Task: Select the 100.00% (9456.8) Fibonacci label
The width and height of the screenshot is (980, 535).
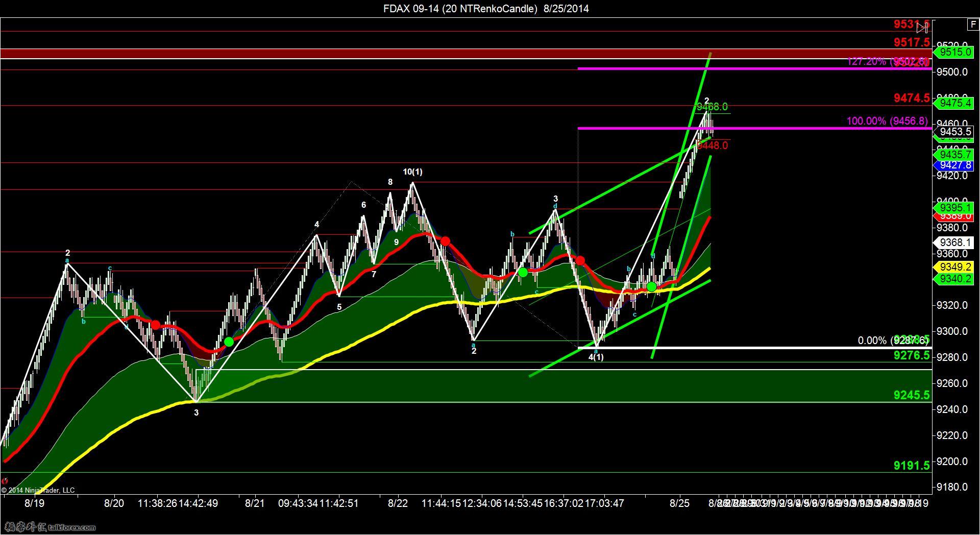Action: point(887,121)
